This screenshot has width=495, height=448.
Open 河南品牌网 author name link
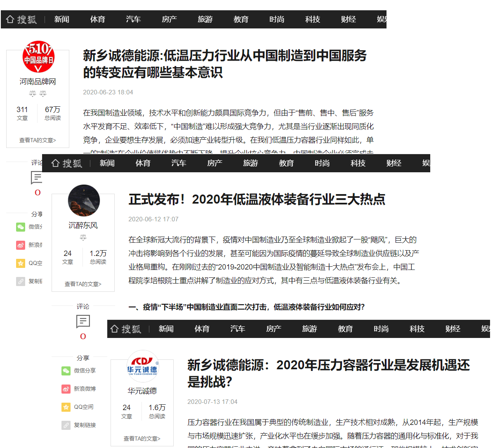tap(38, 82)
